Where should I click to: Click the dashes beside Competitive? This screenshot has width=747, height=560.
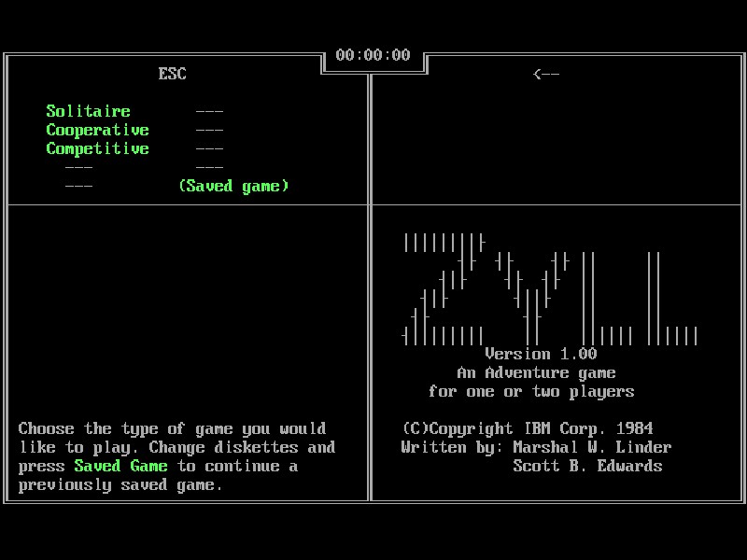pos(209,148)
